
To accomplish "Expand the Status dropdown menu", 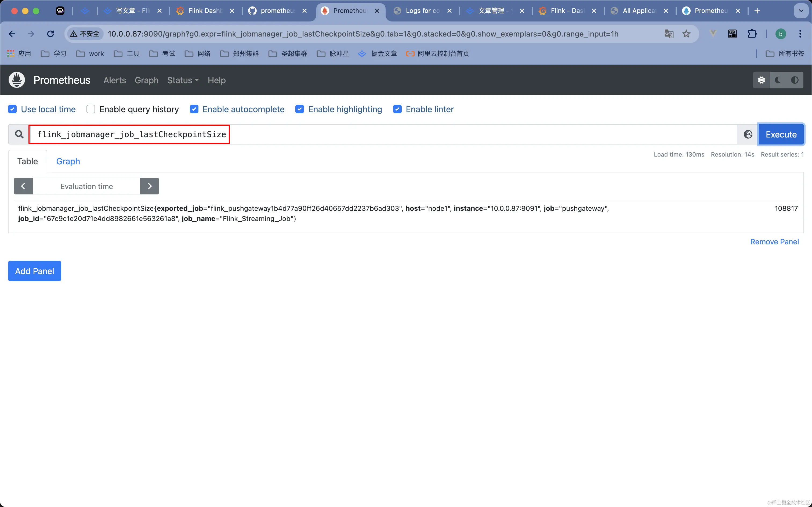I will [183, 81].
